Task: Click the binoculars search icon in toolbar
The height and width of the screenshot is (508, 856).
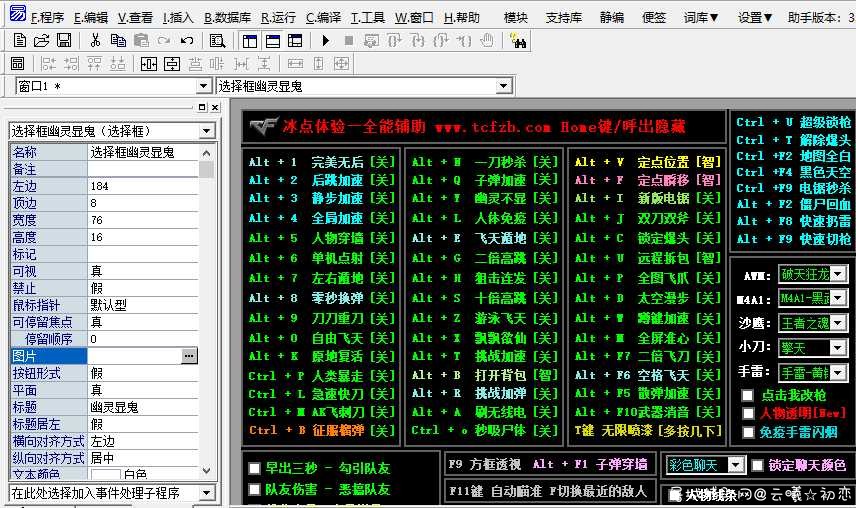Action: tap(517, 40)
